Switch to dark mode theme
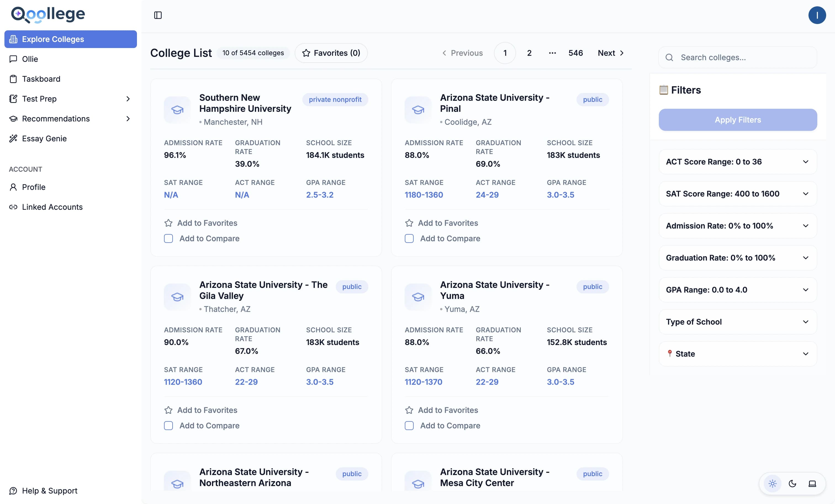The width and height of the screenshot is (835, 504). (792, 484)
